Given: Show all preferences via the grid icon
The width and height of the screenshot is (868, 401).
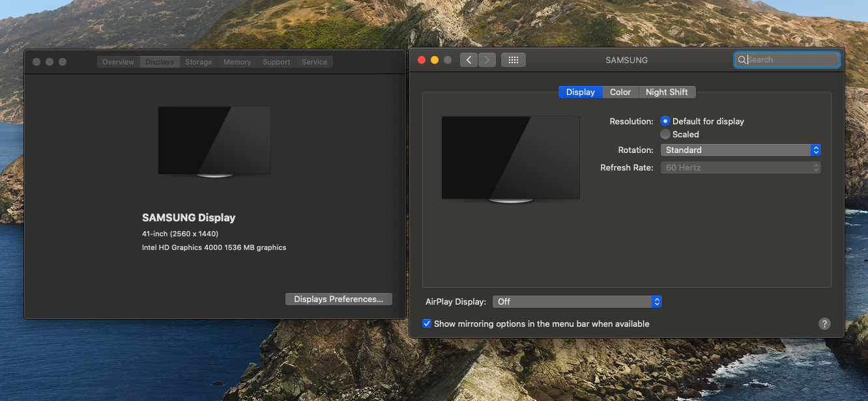Looking at the screenshot, I should 513,60.
